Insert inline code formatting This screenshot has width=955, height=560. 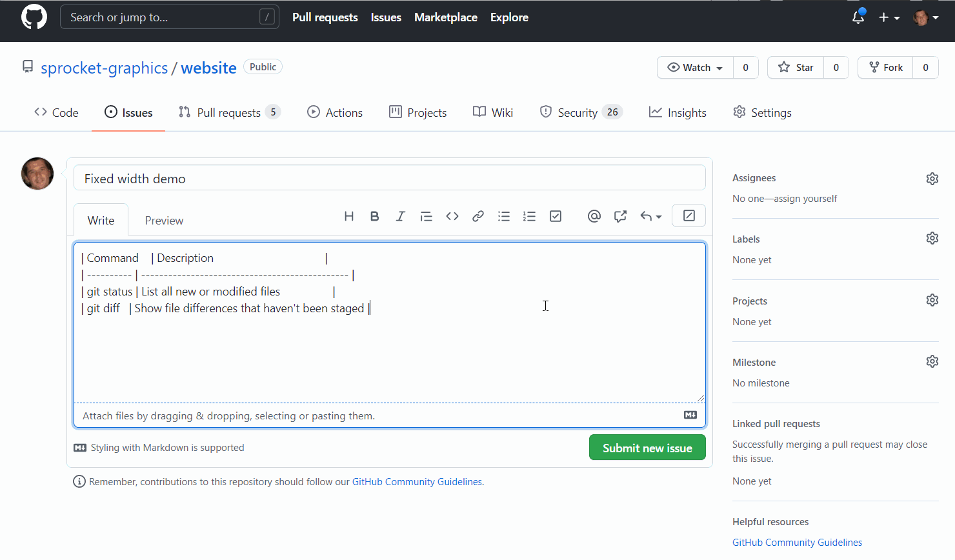(452, 215)
